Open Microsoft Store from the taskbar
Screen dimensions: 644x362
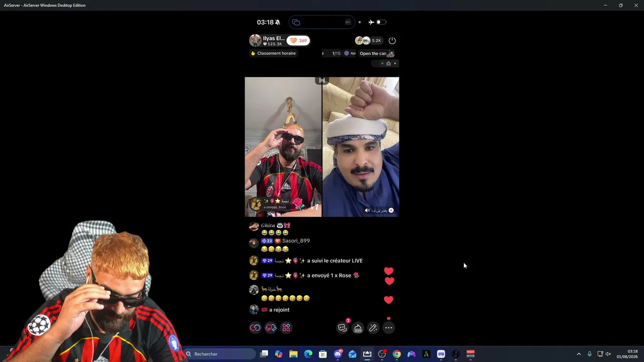[323, 354]
